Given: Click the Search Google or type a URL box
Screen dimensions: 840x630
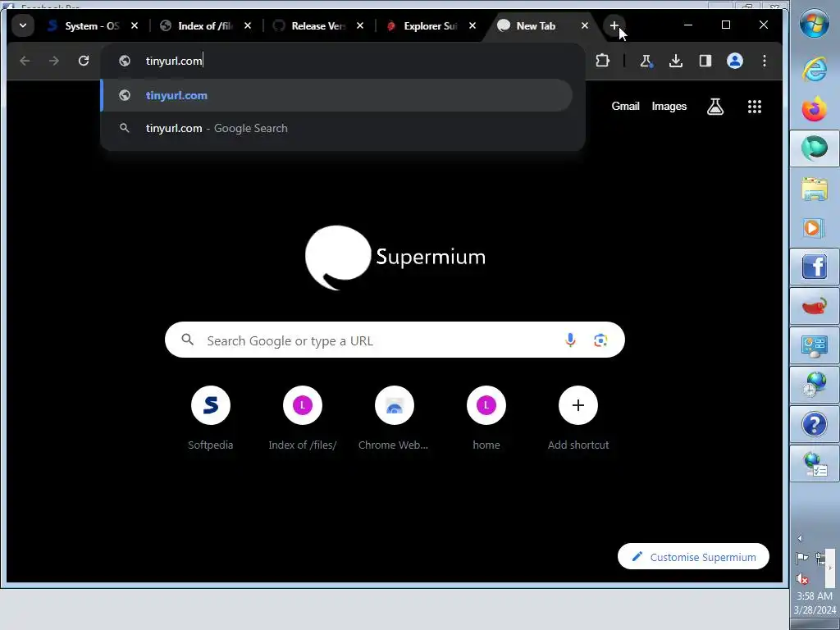Looking at the screenshot, I should click(395, 340).
